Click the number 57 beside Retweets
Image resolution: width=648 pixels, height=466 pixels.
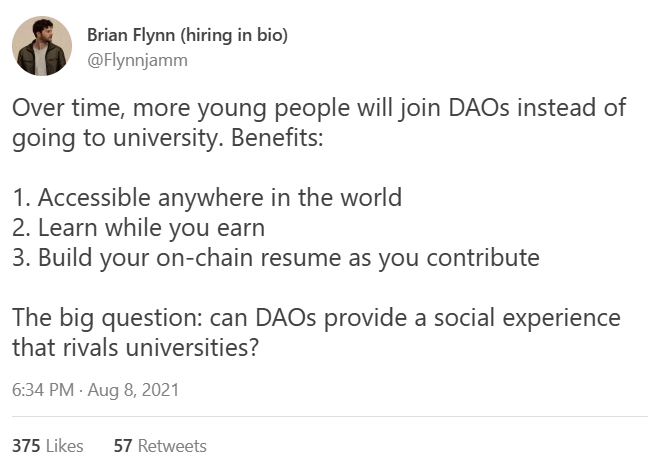(123, 446)
